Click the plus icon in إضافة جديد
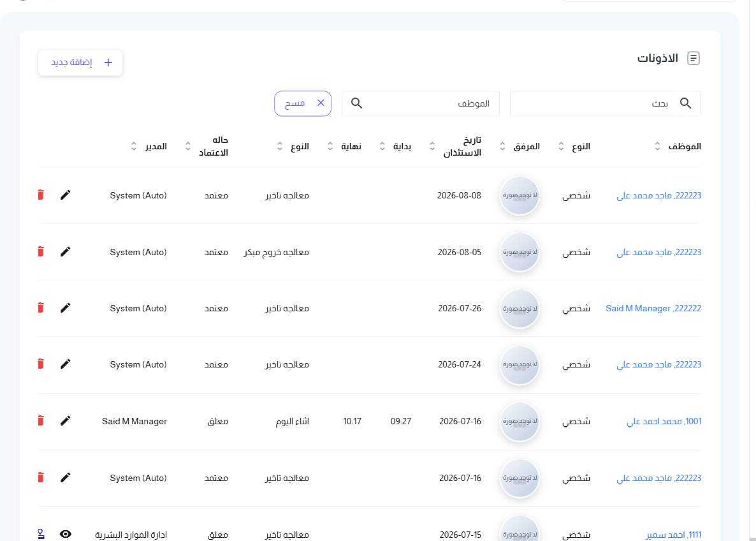Viewport: 756px width, 541px height. click(108, 63)
